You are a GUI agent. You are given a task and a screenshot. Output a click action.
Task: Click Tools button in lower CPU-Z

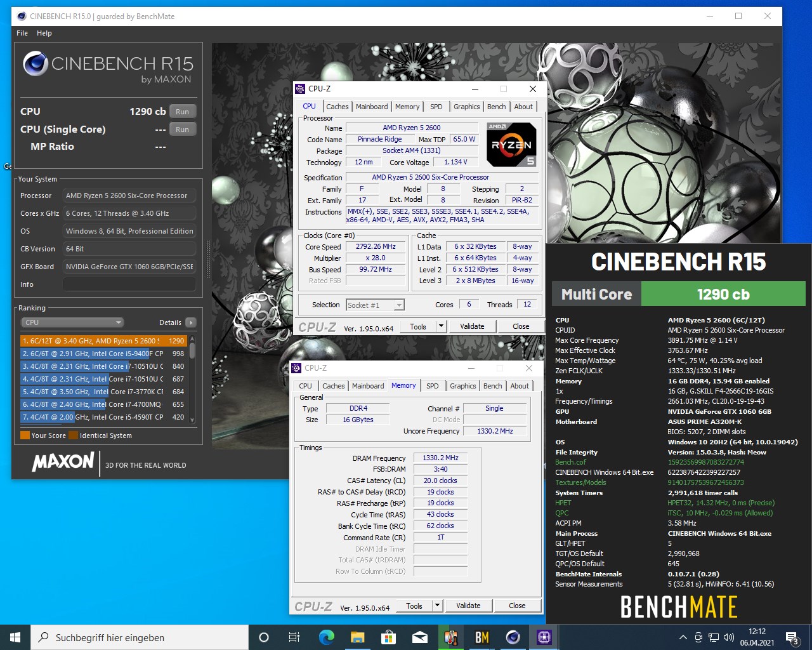414,606
